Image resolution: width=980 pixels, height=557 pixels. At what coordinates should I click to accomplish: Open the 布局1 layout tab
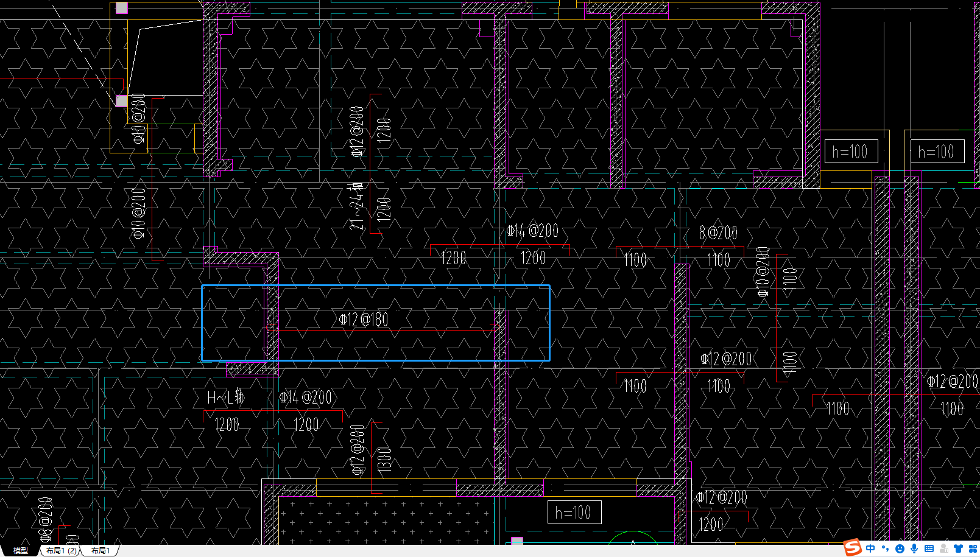[100, 550]
